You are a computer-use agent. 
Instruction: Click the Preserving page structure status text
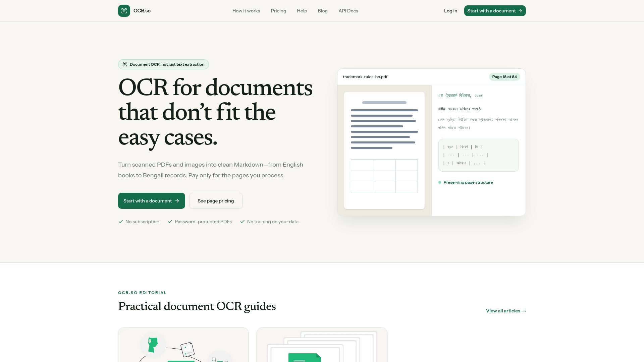click(468, 182)
